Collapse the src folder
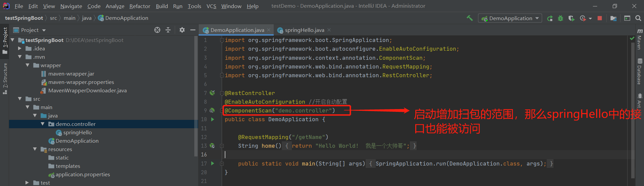644x186 pixels. 20,99
